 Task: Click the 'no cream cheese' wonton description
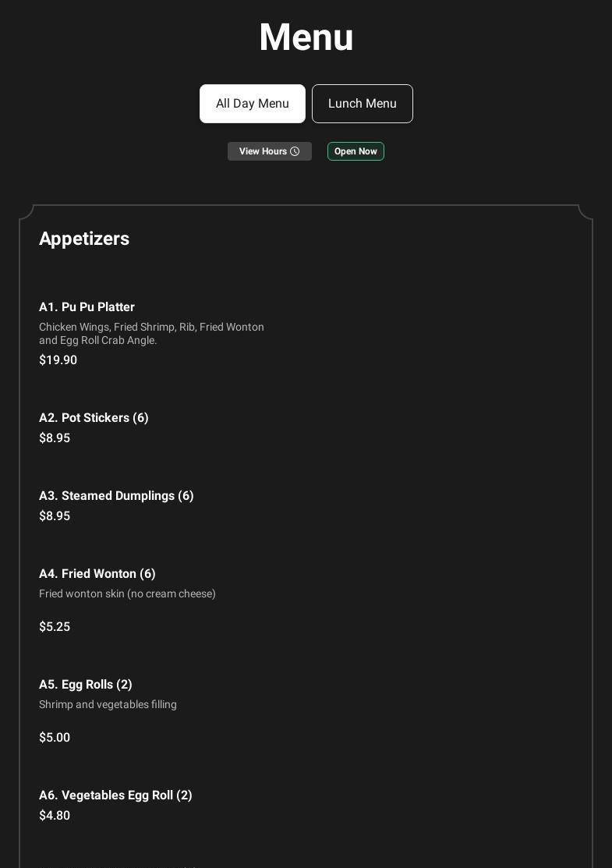click(127, 593)
